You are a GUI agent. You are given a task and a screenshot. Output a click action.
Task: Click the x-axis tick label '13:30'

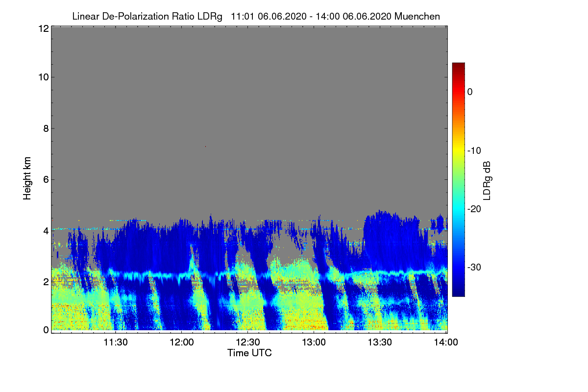[380, 343]
